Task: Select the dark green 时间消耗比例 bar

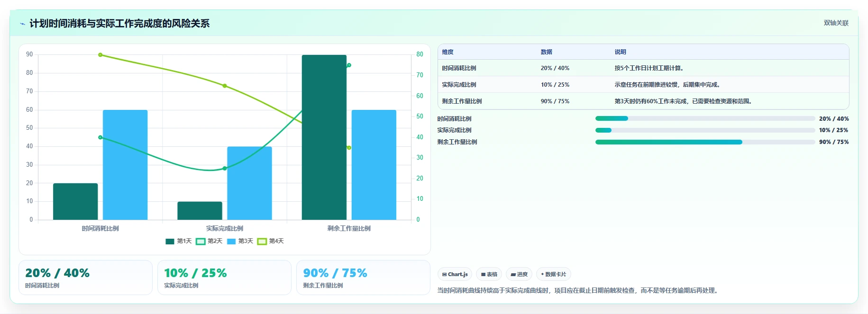Action: 75,201
